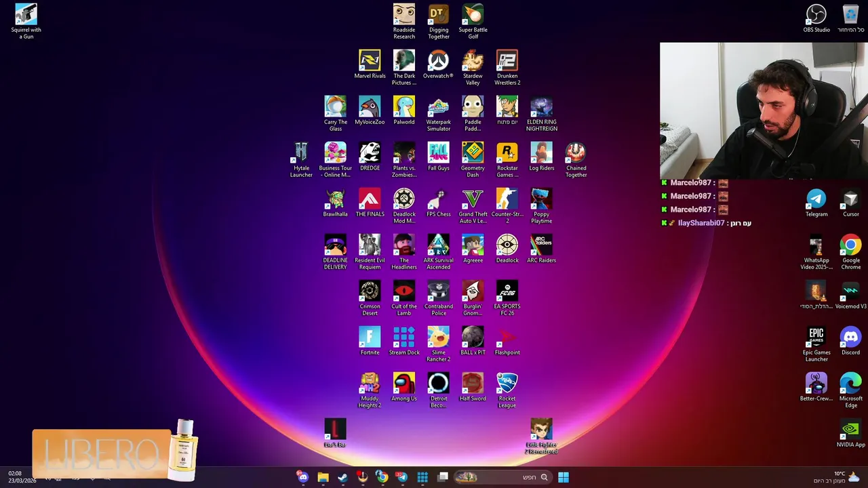Open Rockstar Games launcher icon

tap(507, 159)
